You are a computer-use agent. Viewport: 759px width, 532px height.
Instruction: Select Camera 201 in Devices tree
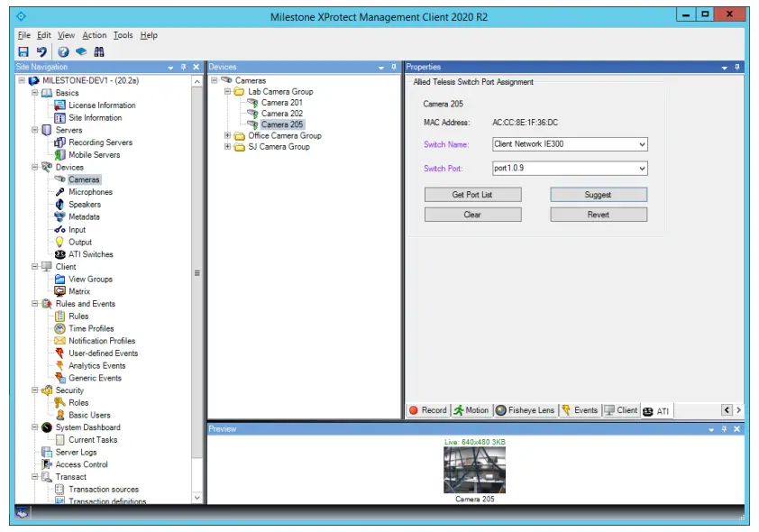click(281, 103)
